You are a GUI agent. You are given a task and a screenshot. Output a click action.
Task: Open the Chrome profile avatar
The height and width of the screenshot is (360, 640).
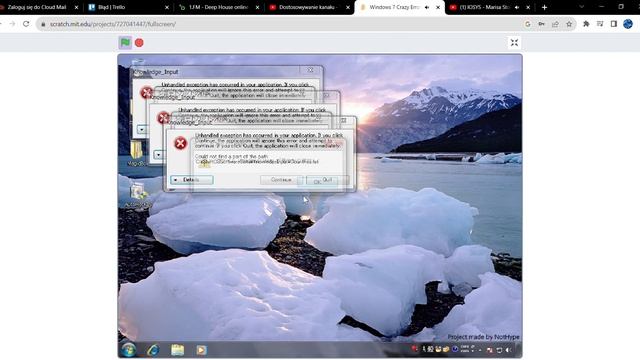[628, 24]
